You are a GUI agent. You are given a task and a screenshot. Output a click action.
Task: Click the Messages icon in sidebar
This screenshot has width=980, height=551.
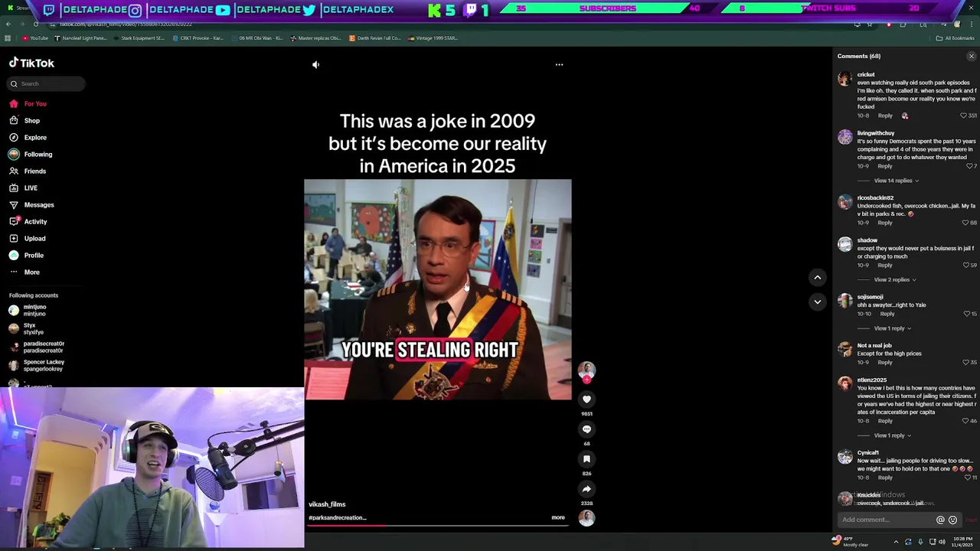[14, 205]
